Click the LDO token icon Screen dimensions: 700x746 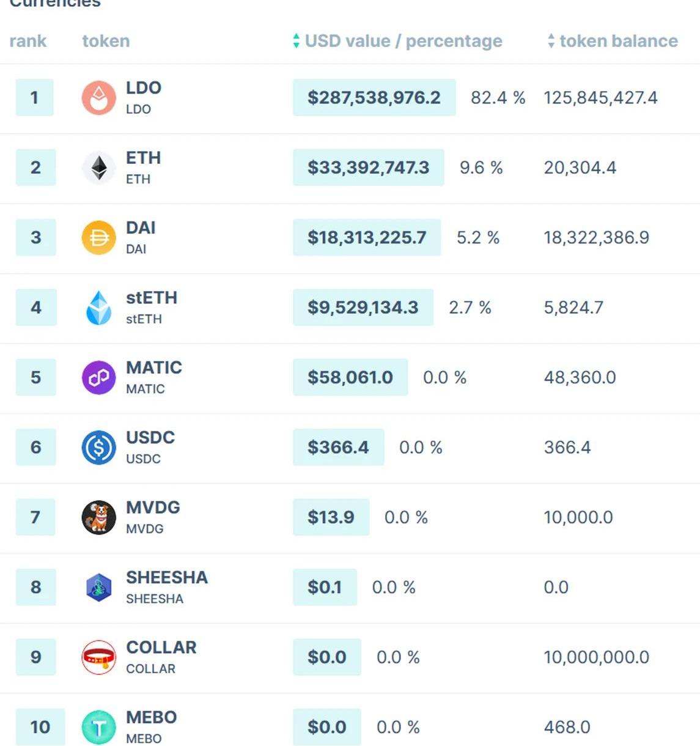click(x=98, y=98)
